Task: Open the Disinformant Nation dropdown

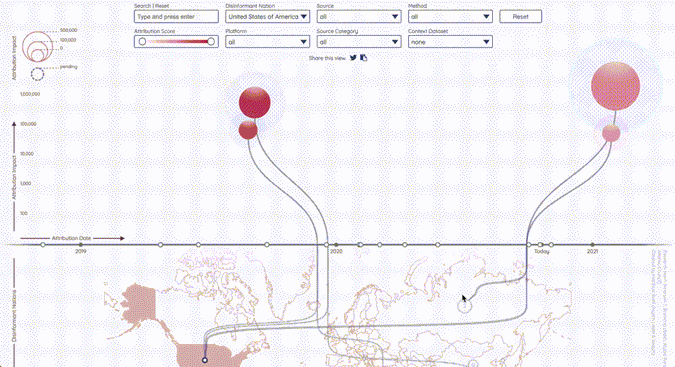Action: tap(267, 17)
